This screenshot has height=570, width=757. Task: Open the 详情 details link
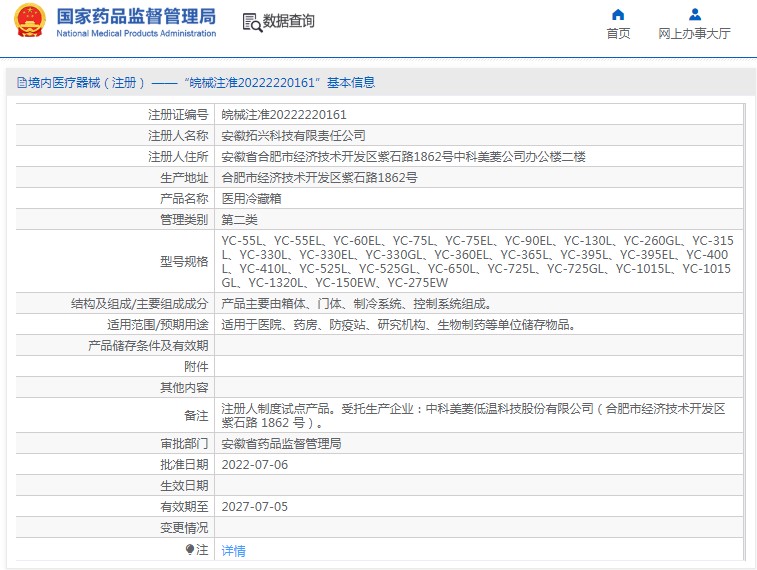pyautogui.click(x=233, y=550)
